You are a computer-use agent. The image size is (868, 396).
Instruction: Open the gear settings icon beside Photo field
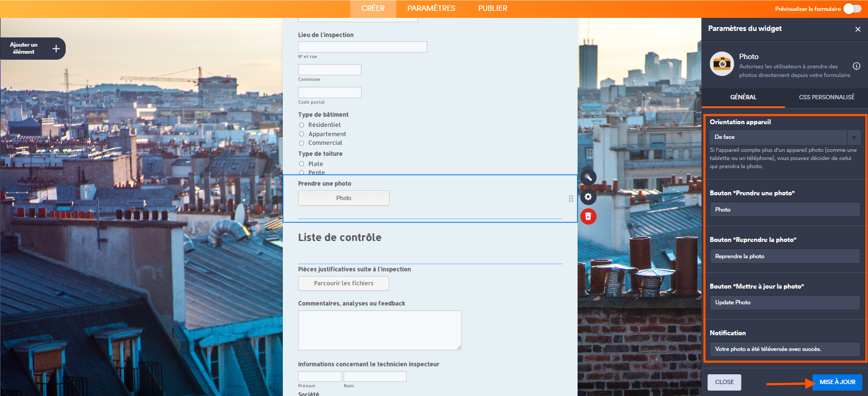[x=588, y=197]
